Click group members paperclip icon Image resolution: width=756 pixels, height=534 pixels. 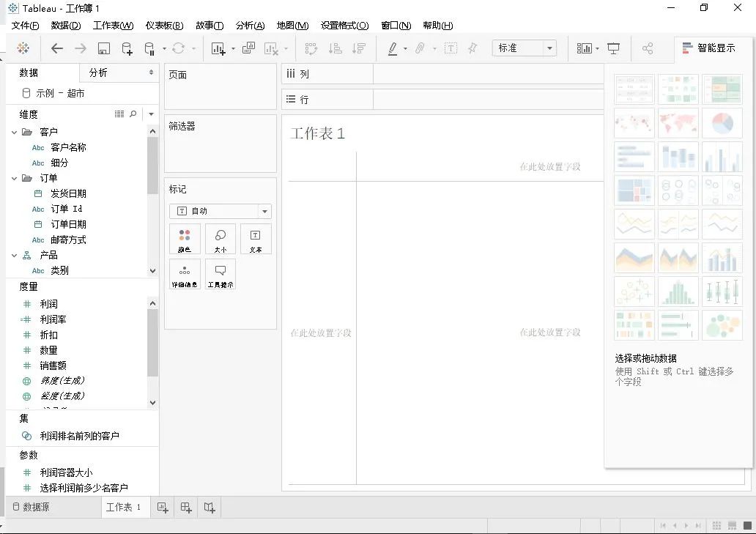pyautogui.click(x=420, y=48)
